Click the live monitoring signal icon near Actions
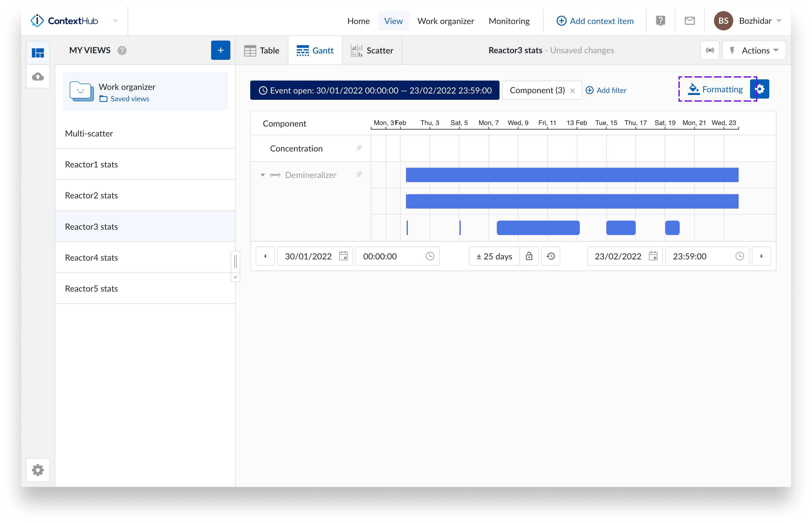Viewport: 812px width, 523px height. pos(710,50)
